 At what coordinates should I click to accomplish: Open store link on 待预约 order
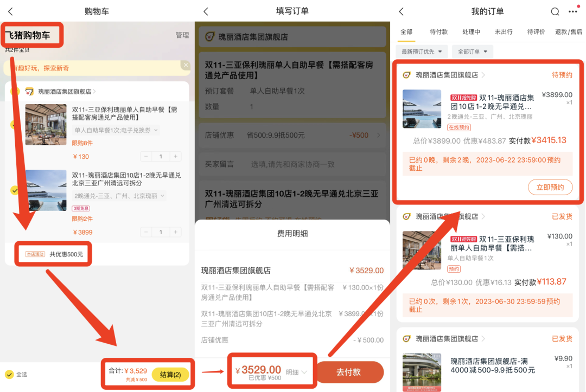(x=450, y=75)
